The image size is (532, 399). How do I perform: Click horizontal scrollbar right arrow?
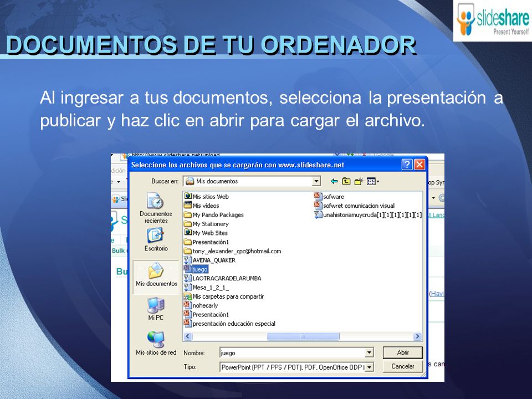point(417,336)
